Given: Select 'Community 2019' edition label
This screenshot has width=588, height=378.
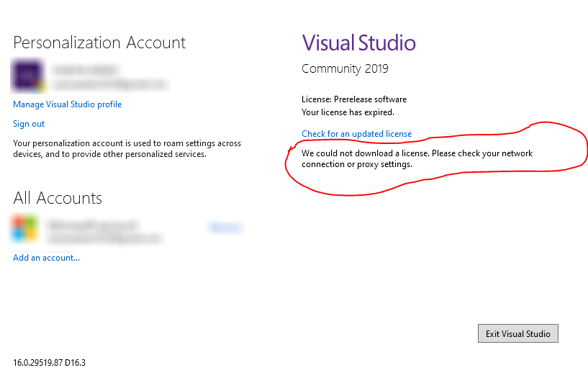Looking at the screenshot, I should pyautogui.click(x=345, y=68).
